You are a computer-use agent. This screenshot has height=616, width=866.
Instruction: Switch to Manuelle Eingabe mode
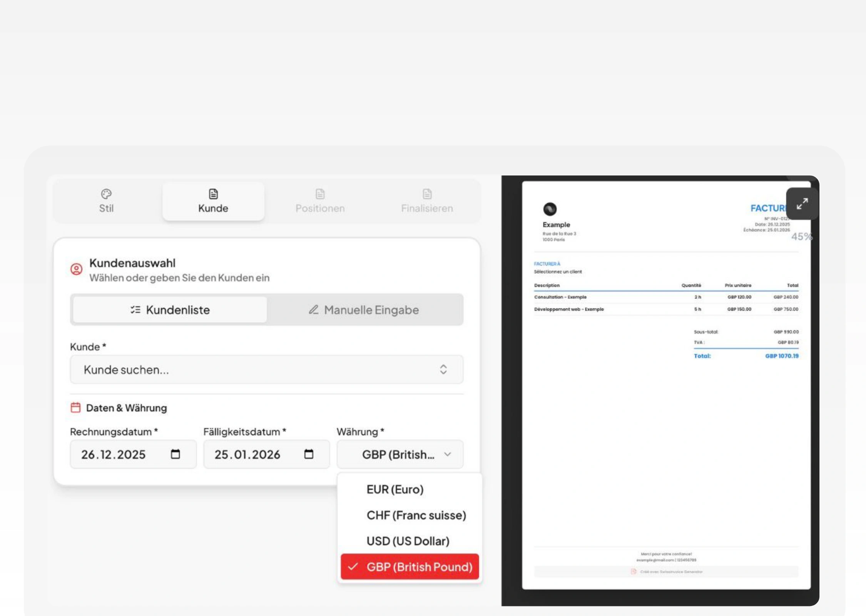tap(364, 310)
